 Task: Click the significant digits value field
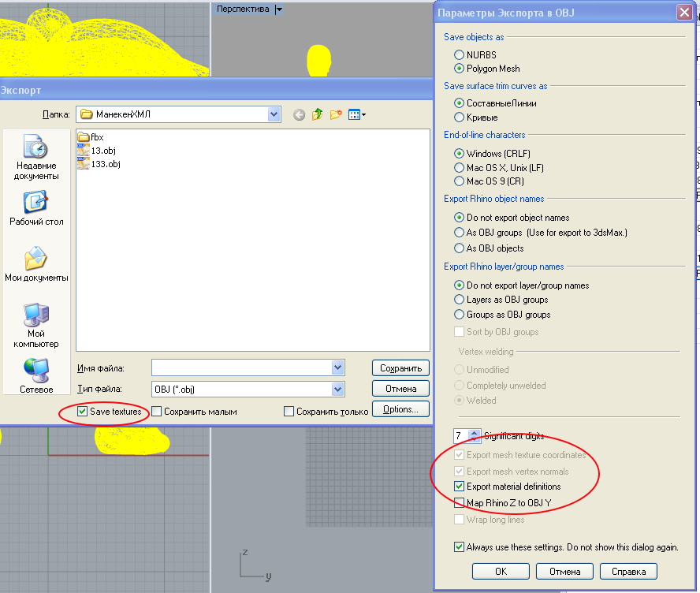(462, 435)
